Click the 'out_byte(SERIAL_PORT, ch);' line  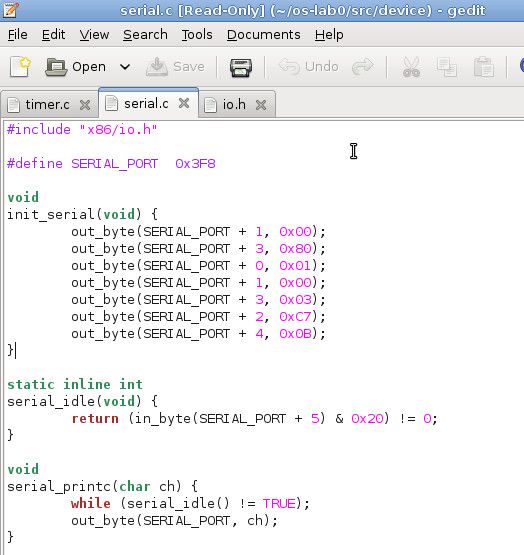tap(174, 520)
